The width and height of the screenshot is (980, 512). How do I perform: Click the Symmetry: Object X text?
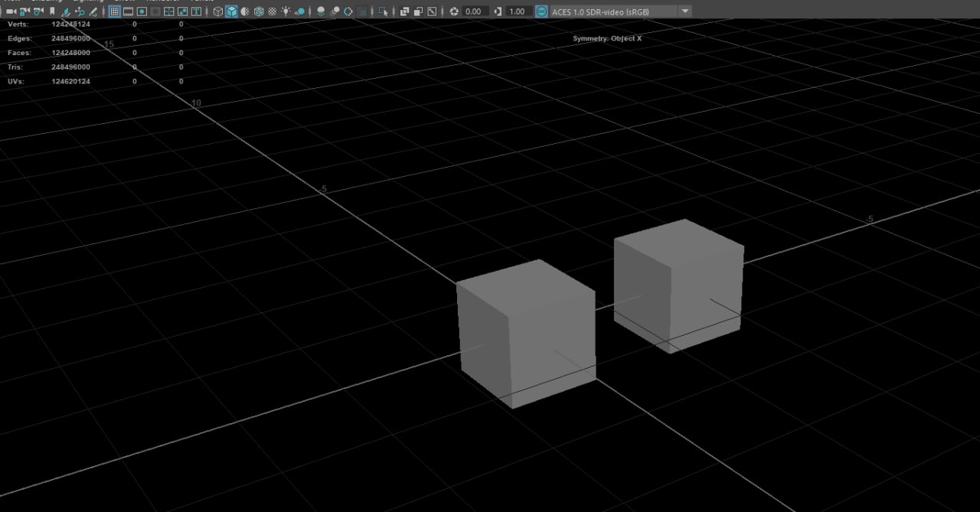pos(607,38)
